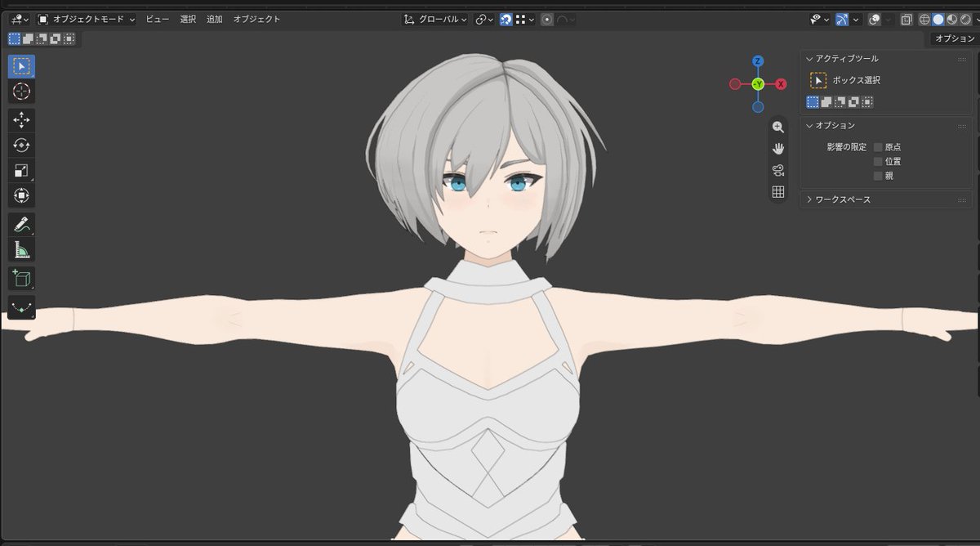
Task: Select the Box Select tool in left toolbar
Action: (x=21, y=67)
